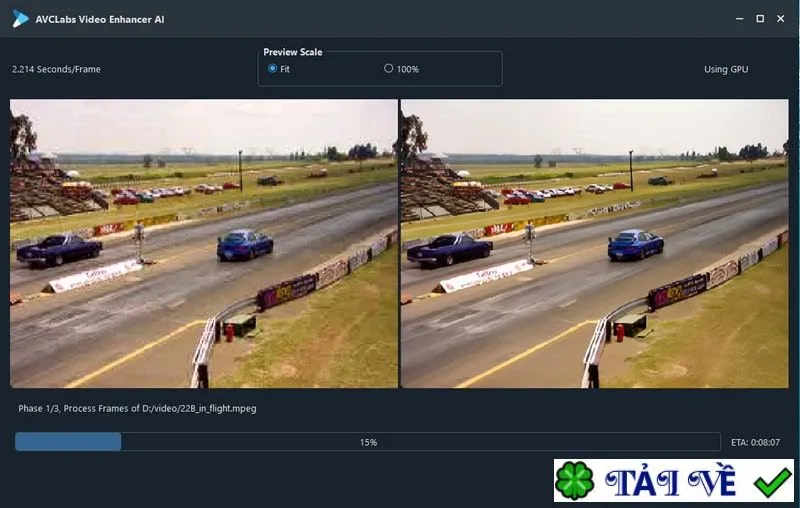This screenshot has width=800, height=508.
Task: Click the Using GPU status text
Action: 726,69
